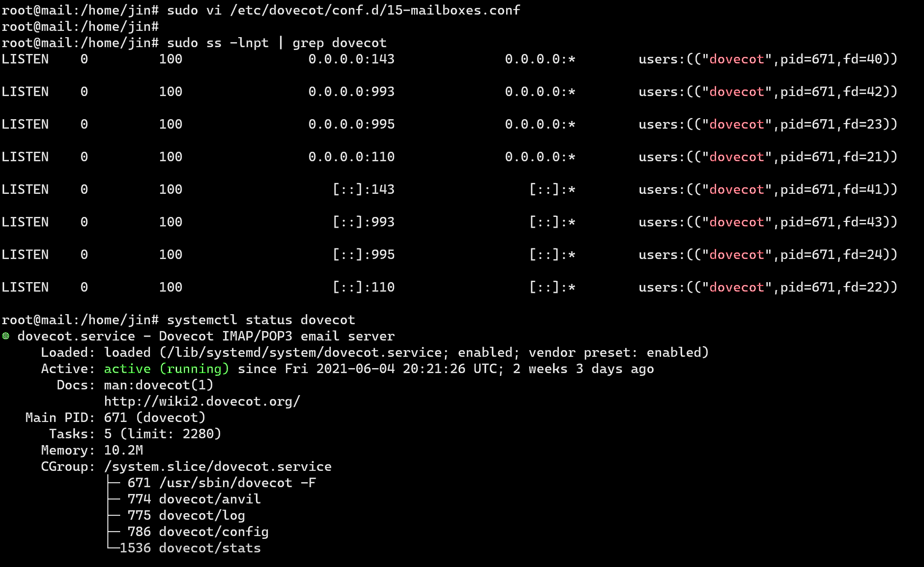
Task: Click 'dovecot.service - Dovecot IMAP/POP3 email server' line
Action: pyautogui.click(x=206, y=336)
